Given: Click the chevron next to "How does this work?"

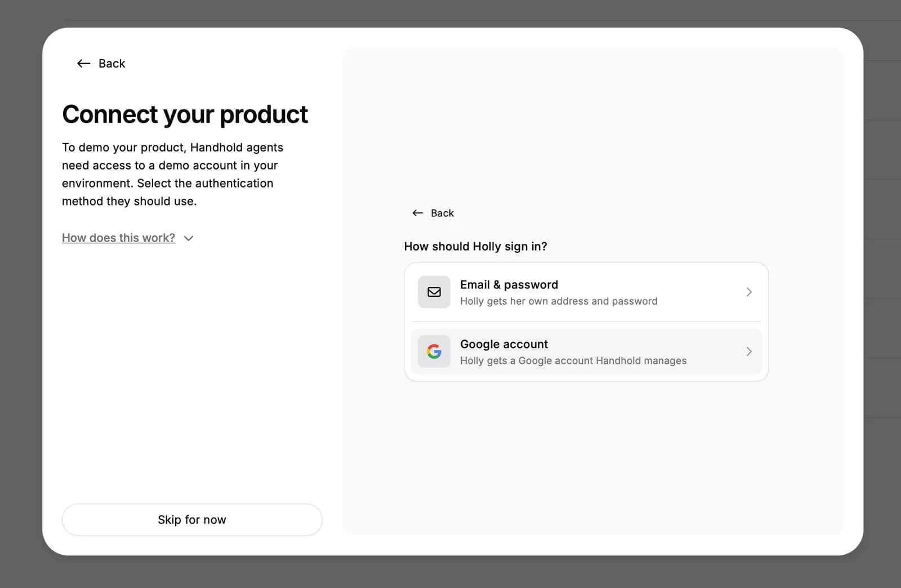Looking at the screenshot, I should (189, 238).
